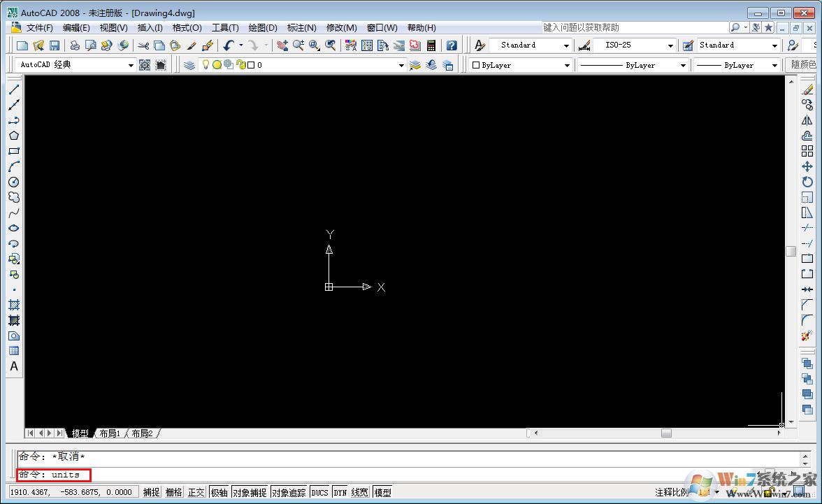This screenshot has width=822, height=504.
Task: Select the Erase tool in modify toolbar
Action: point(807,89)
